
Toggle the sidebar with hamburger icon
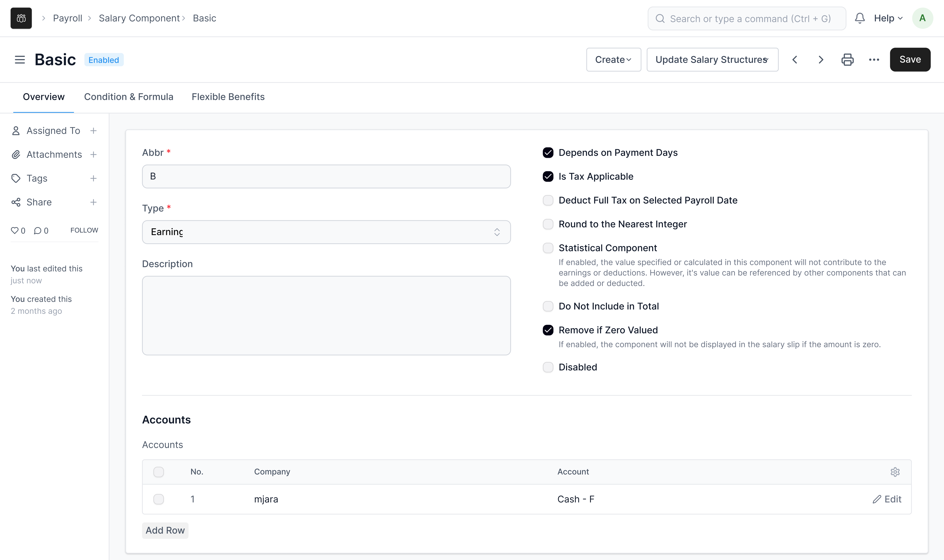pos(20,60)
